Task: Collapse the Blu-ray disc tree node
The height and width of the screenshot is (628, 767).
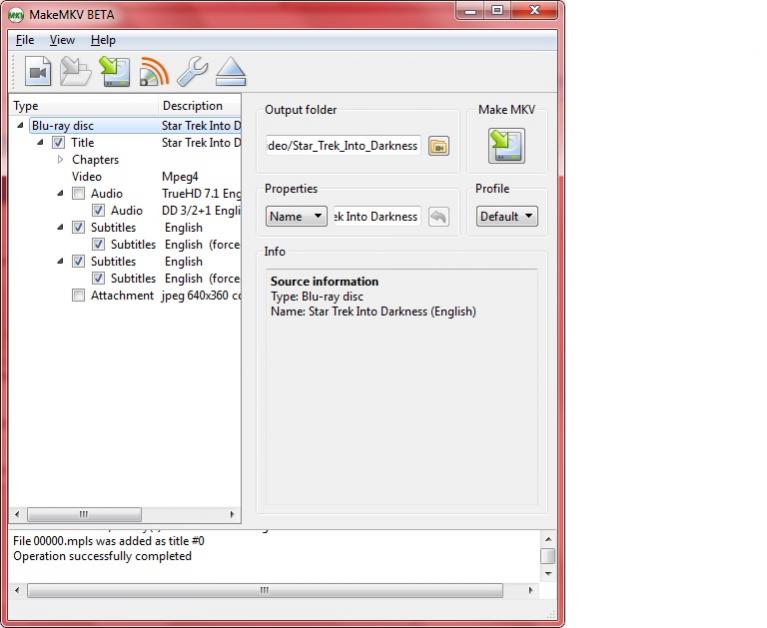Action: coord(20,126)
